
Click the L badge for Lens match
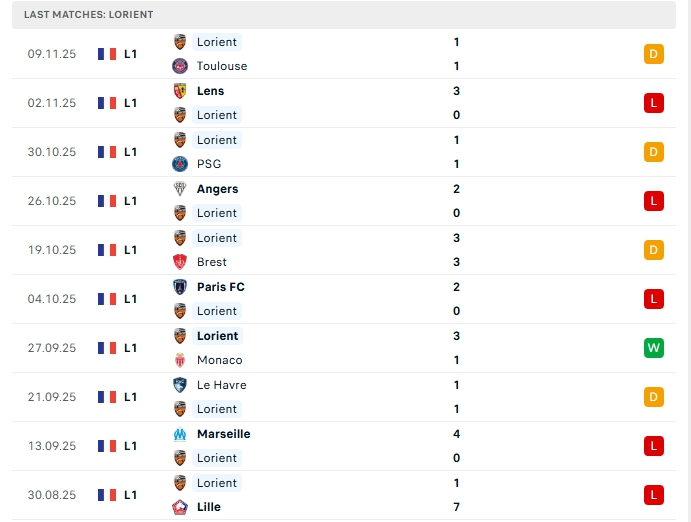pos(654,103)
